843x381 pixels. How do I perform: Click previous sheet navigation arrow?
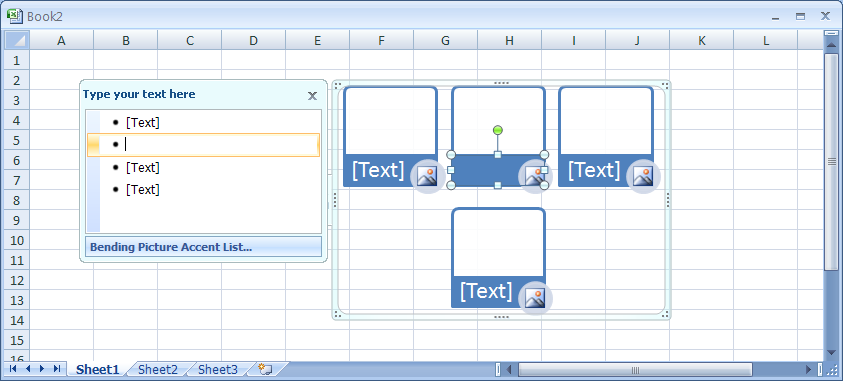28,369
